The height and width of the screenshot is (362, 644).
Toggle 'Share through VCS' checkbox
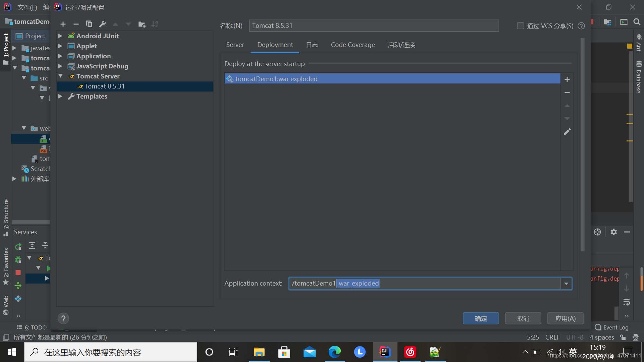click(520, 25)
